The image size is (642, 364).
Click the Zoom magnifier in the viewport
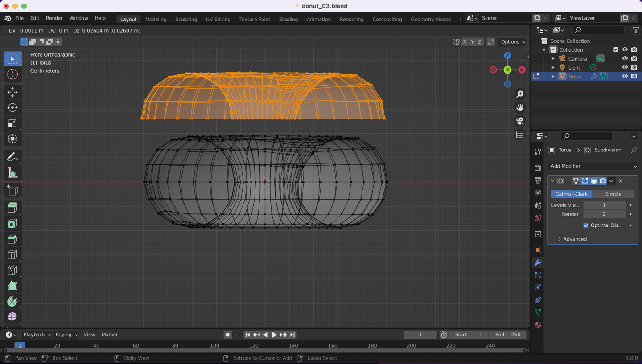tap(520, 94)
